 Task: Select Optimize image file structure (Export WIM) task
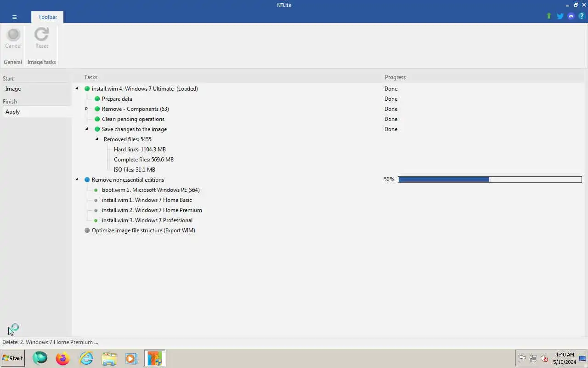click(143, 230)
